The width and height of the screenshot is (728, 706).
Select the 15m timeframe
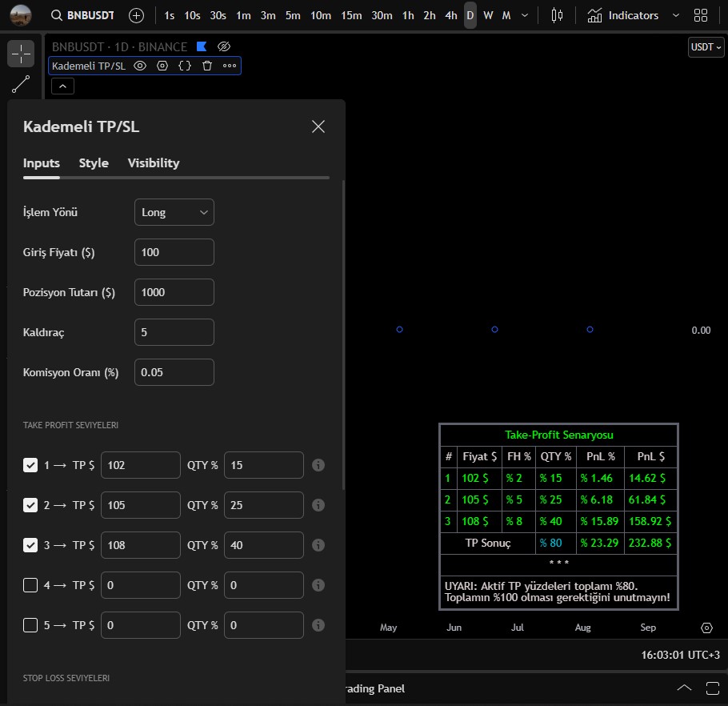tap(351, 15)
